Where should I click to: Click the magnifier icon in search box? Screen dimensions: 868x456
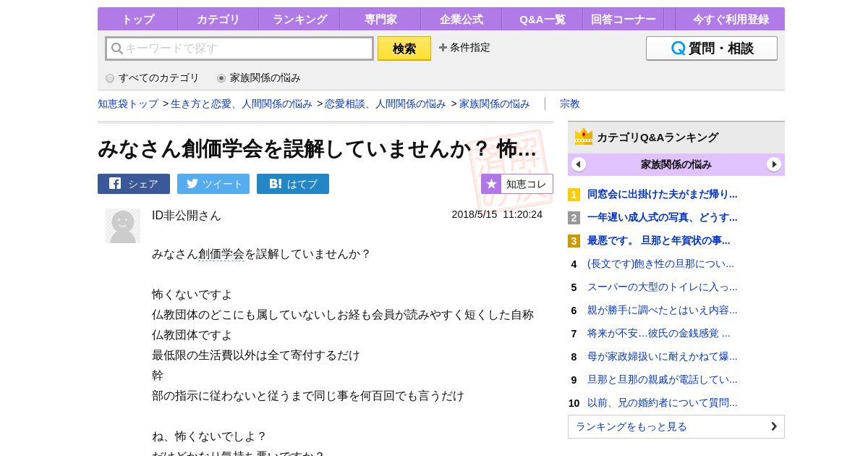pyautogui.click(x=116, y=48)
